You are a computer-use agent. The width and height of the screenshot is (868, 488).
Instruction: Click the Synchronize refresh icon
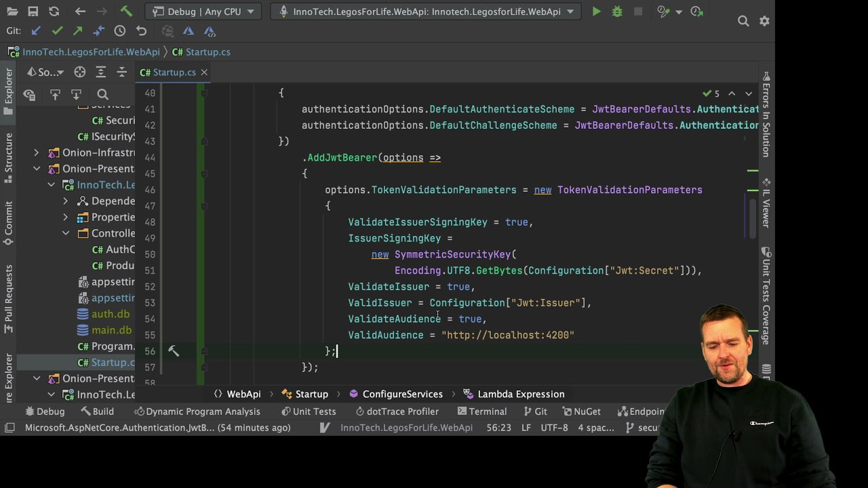[54, 12]
